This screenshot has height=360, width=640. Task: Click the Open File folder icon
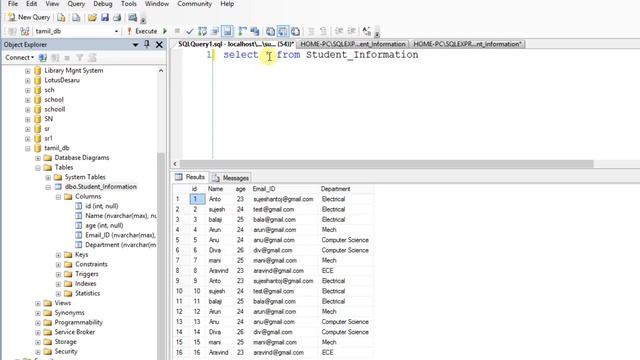(x=92, y=17)
